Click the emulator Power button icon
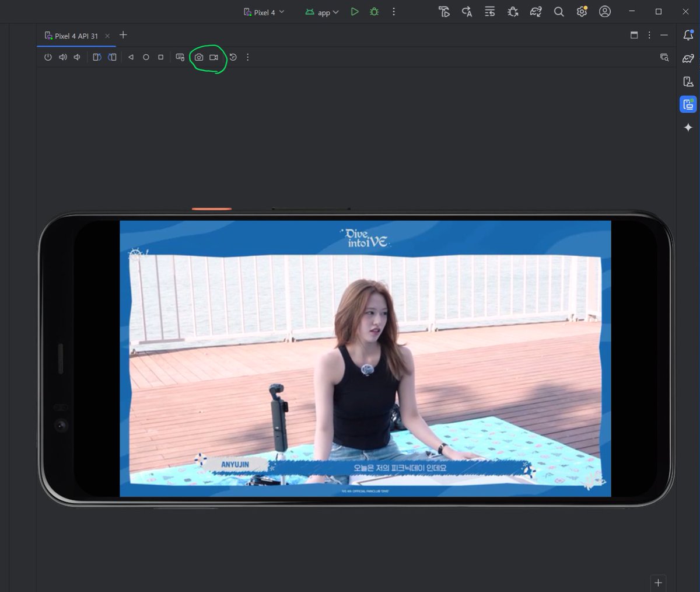700x592 pixels. [48, 57]
